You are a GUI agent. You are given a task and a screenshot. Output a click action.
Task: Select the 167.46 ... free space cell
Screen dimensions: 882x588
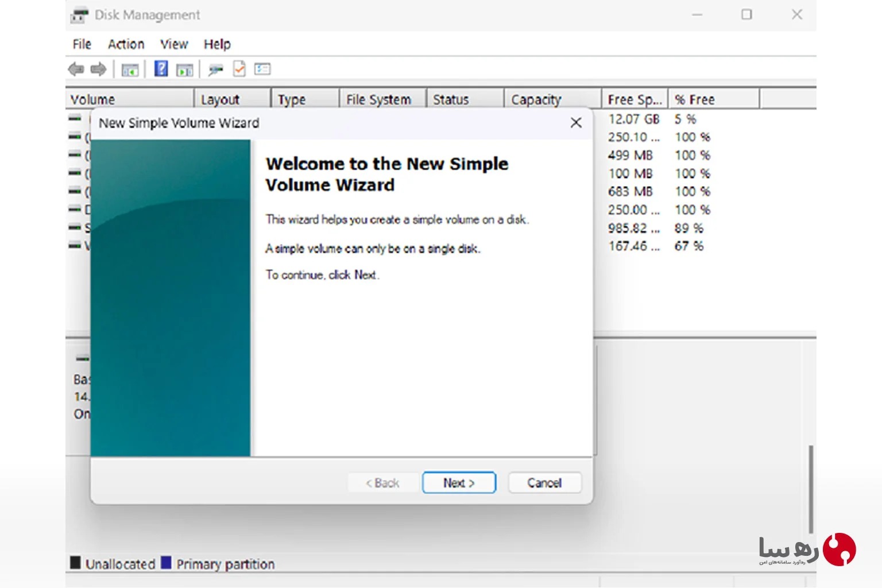coord(634,246)
